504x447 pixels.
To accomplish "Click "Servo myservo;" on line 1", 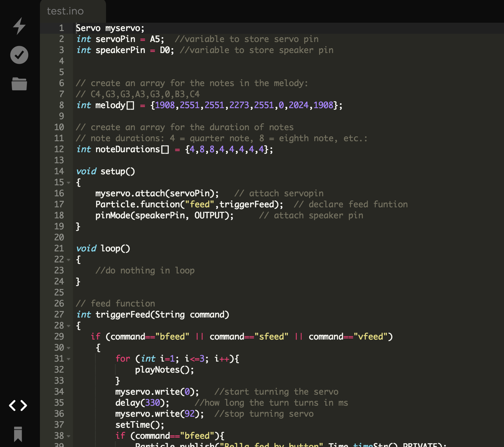I will pos(110,28).
